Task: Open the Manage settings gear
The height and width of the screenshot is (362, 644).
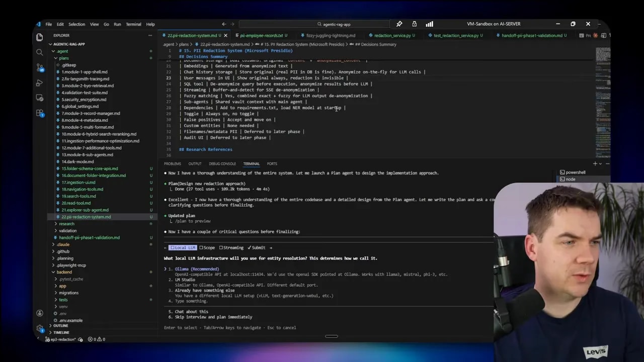Action: (x=40, y=328)
